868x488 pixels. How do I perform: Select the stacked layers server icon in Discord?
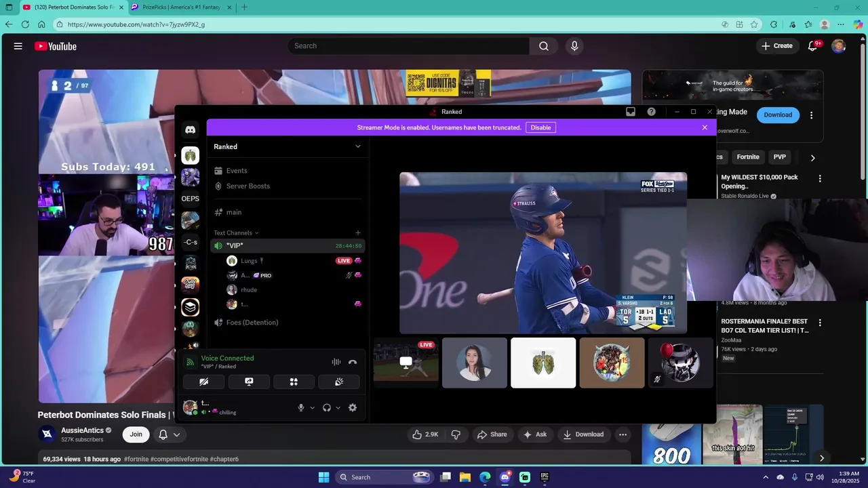[191, 307]
